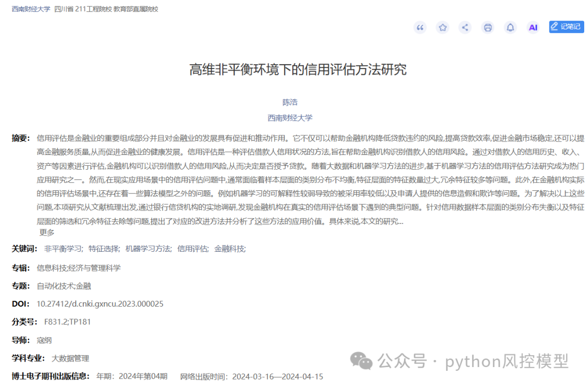Click keyword 金融科技
The width and height of the screenshot is (588, 385).
[230, 249]
